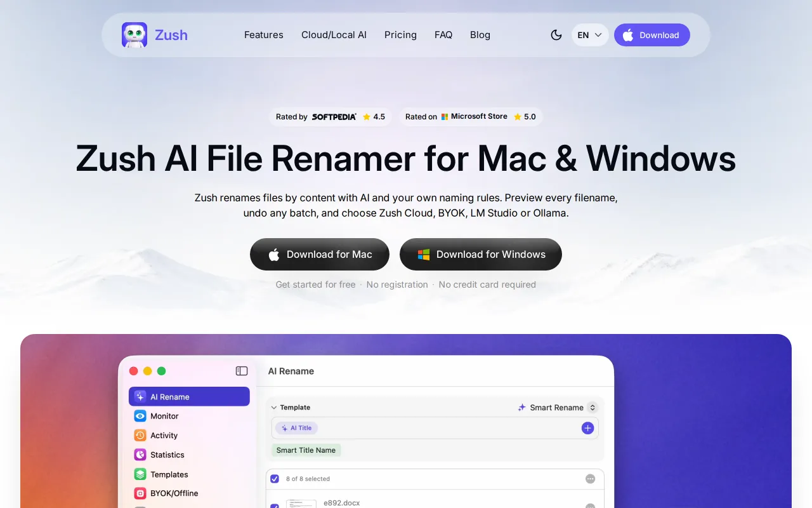The height and width of the screenshot is (508, 812).
Task: Select AI Rename in app sidebar
Action: (x=189, y=396)
